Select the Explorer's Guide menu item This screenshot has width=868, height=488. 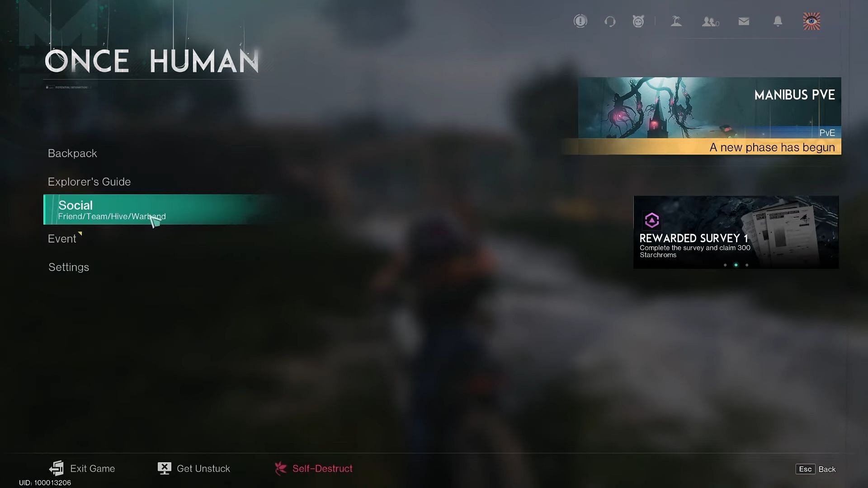tap(89, 181)
